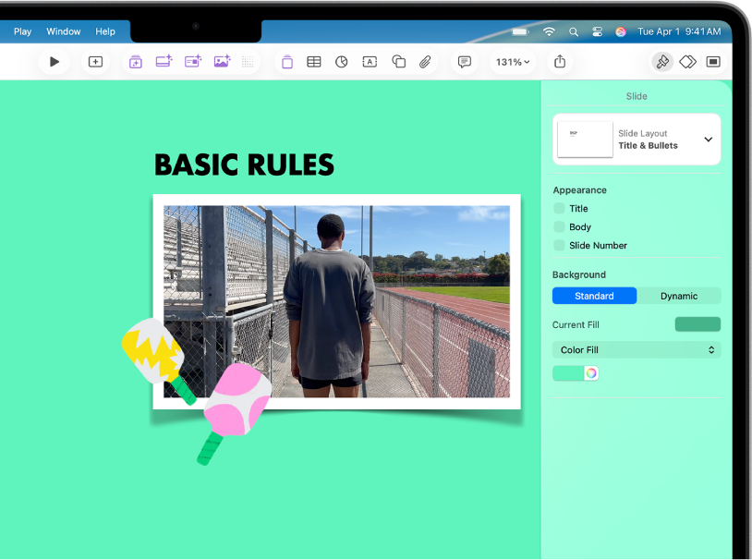Select the Title & Bullets layout thumbnail
Image resolution: width=752 pixels, height=560 pixels.
click(x=584, y=139)
